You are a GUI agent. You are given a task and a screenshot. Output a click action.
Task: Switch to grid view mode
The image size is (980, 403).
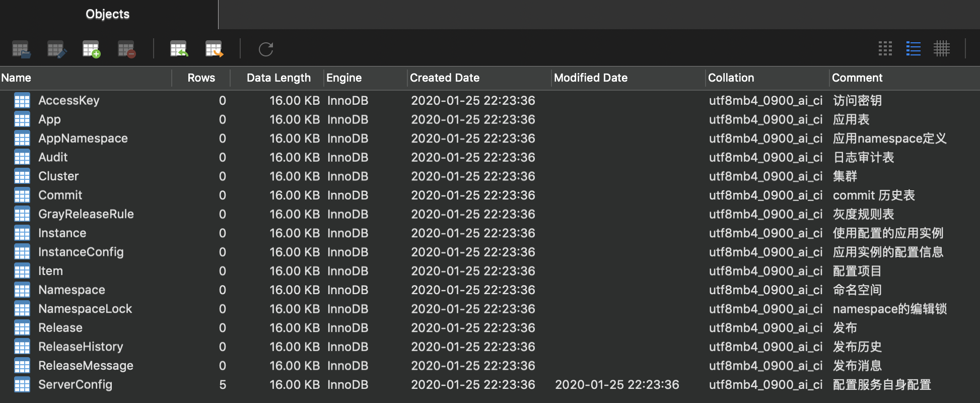click(884, 49)
